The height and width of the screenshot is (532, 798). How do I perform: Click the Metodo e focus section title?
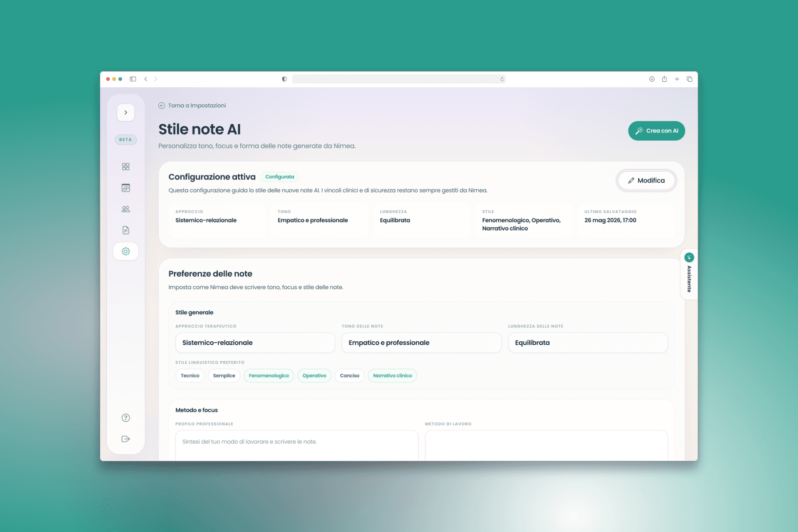pyautogui.click(x=197, y=410)
